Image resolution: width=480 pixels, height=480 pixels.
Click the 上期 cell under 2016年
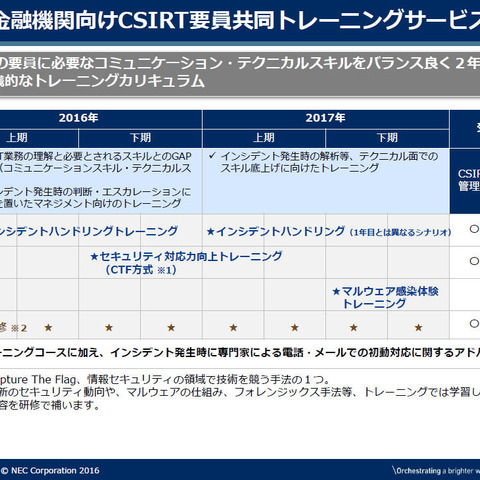point(39,138)
